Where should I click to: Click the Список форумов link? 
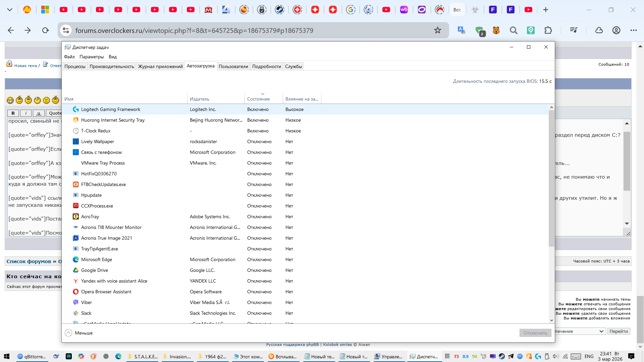[x=29, y=261]
